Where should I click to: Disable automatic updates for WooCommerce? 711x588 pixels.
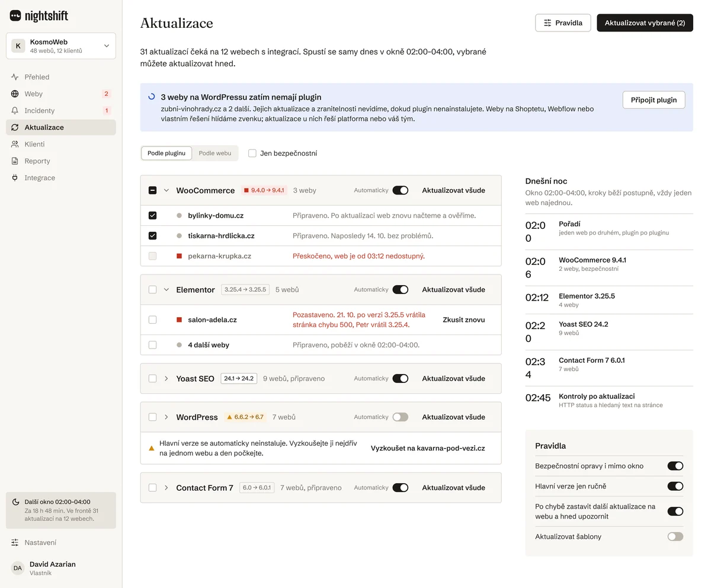[x=401, y=190]
